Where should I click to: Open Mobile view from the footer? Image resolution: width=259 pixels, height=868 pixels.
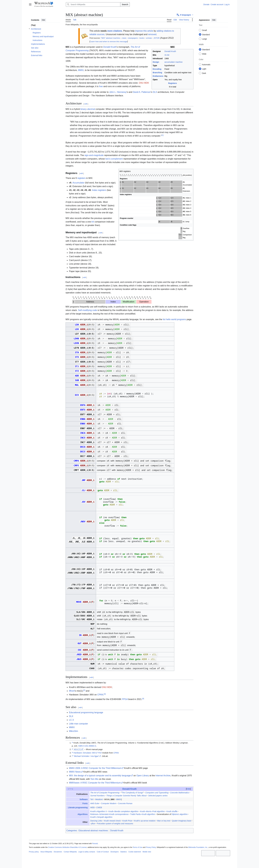147,852
